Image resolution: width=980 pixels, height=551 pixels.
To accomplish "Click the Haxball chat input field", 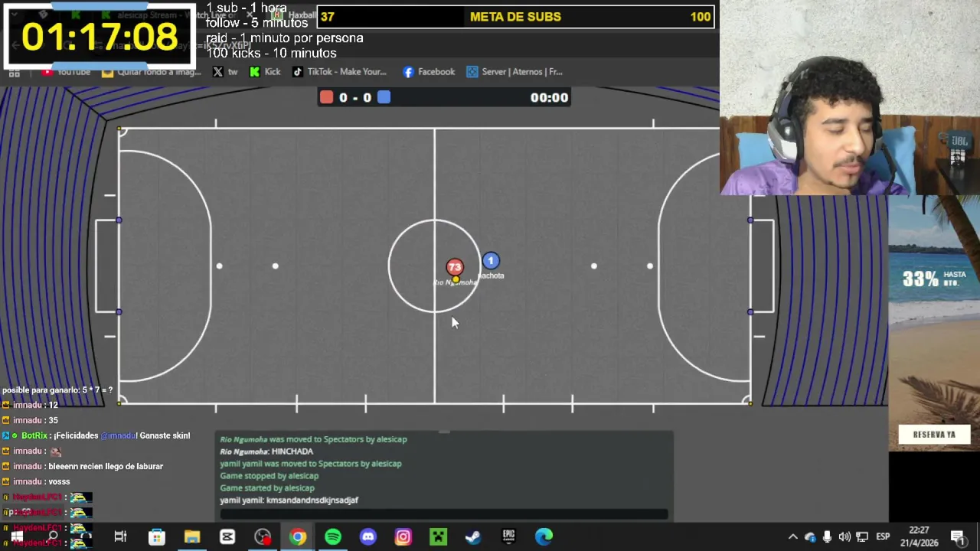I will pos(444,514).
